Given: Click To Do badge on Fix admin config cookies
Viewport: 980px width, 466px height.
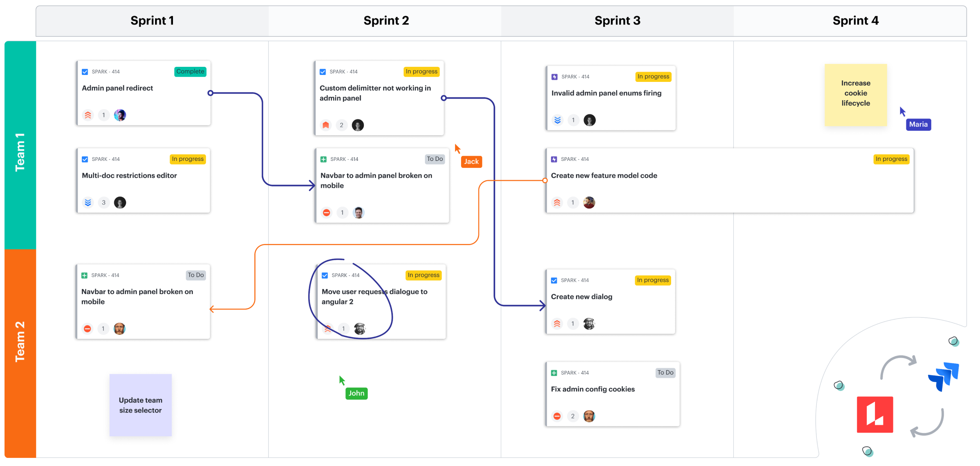Looking at the screenshot, I should click(x=665, y=373).
